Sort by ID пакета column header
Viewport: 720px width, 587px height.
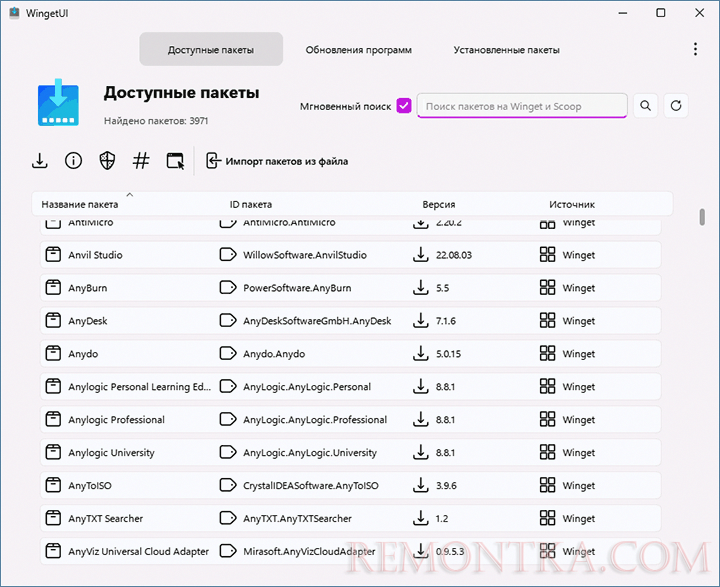251,204
